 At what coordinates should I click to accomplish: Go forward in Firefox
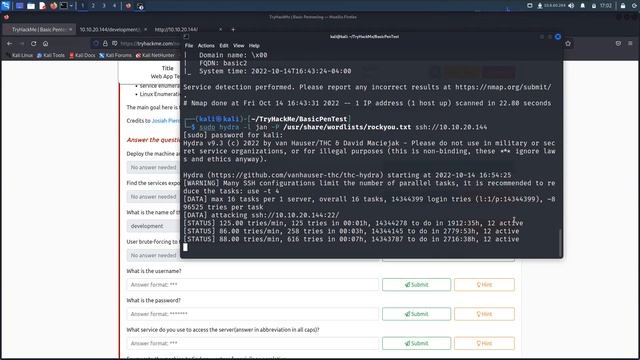coord(22,43)
